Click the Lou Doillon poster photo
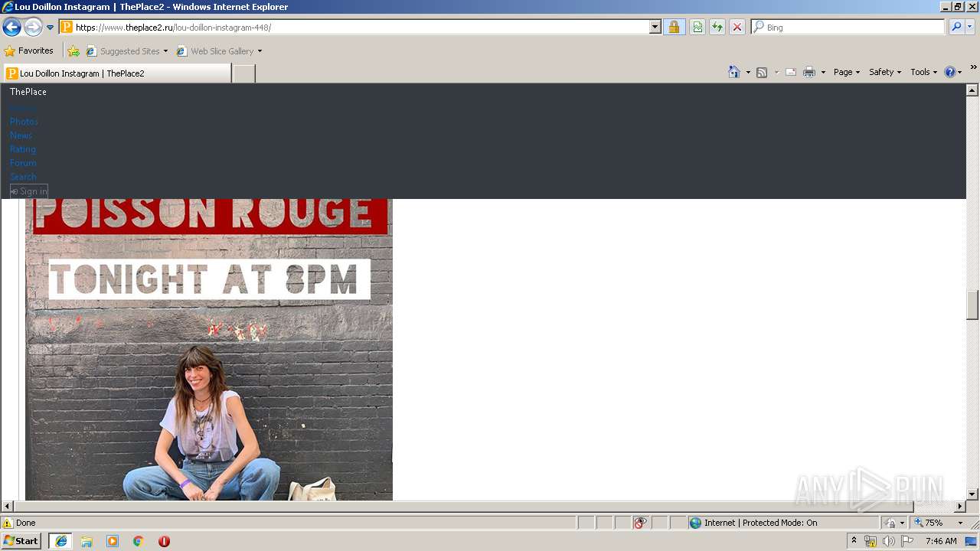 coord(209,350)
